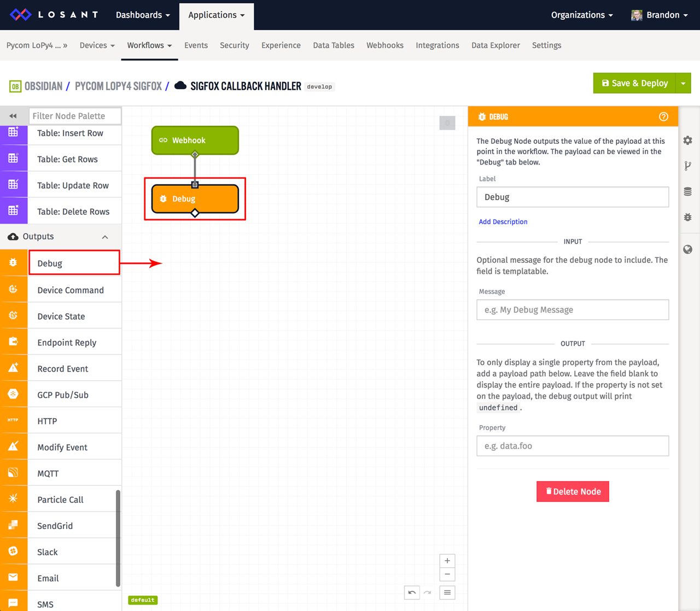Open canvas options hamburger menu
This screenshot has height=611, width=700.
pyautogui.click(x=447, y=592)
